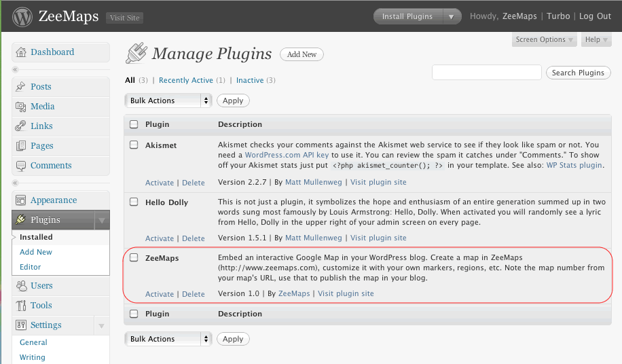
Task: Click the Pages document icon
Action: click(x=20, y=145)
